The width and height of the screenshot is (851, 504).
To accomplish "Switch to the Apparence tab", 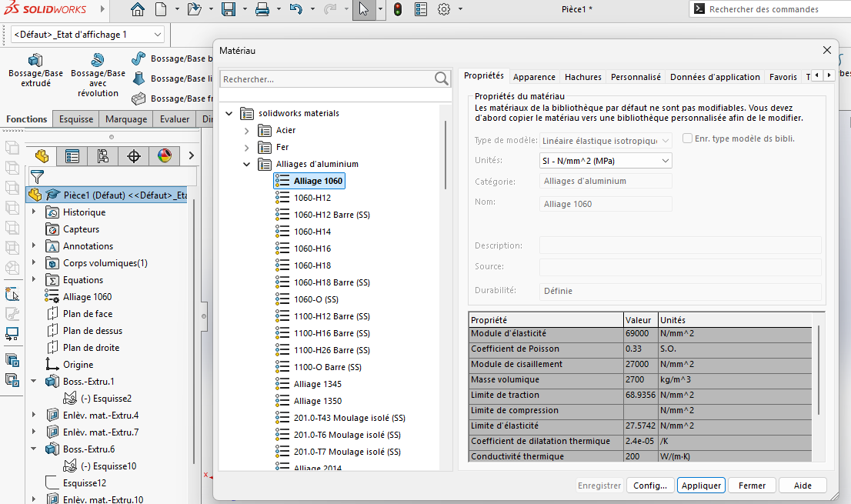I will click(534, 77).
